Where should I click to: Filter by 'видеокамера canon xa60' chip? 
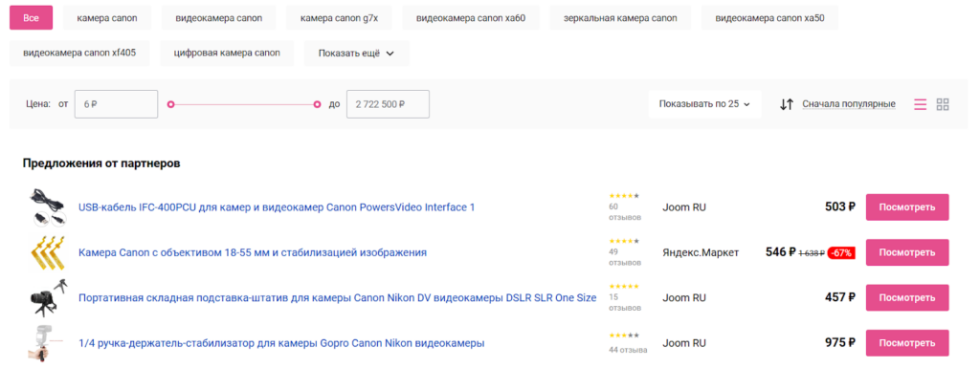coord(471,18)
